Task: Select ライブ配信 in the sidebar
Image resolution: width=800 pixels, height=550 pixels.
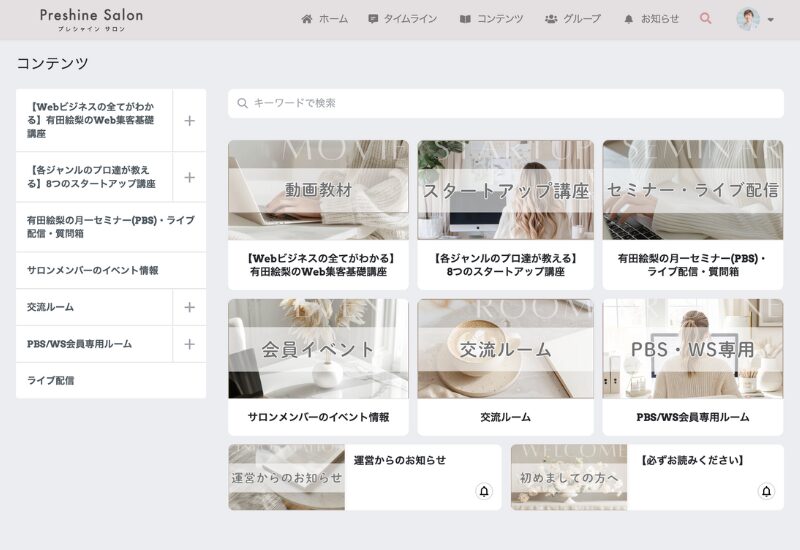Action: pos(51,380)
